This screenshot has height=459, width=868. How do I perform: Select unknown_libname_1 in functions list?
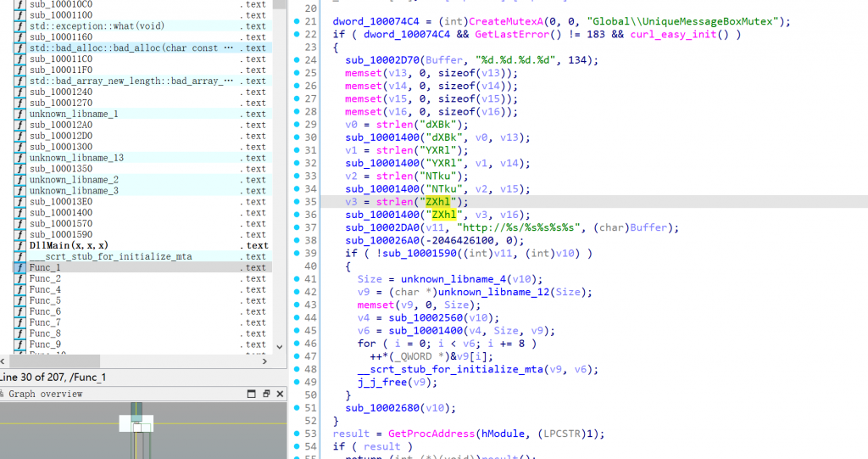pos(142,114)
